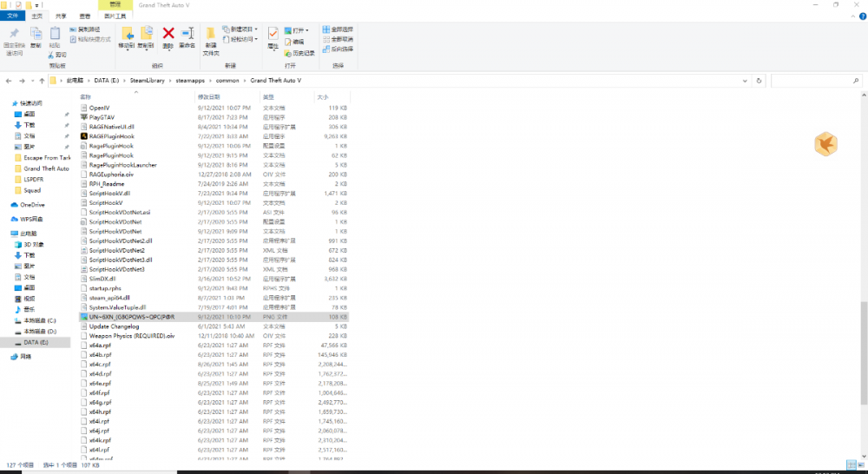This screenshot has width=868, height=474.
Task: Click the file list vertical scrollbar
Action: coord(864,352)
